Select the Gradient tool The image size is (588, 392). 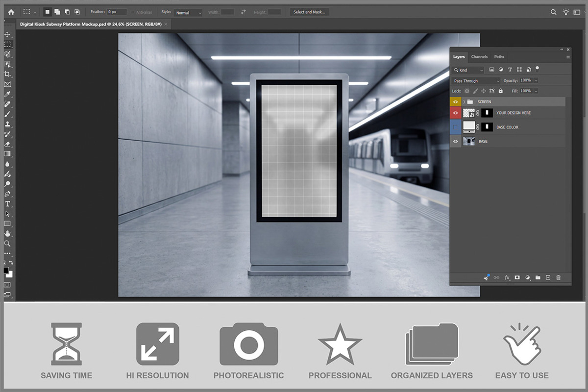point(7,154)
